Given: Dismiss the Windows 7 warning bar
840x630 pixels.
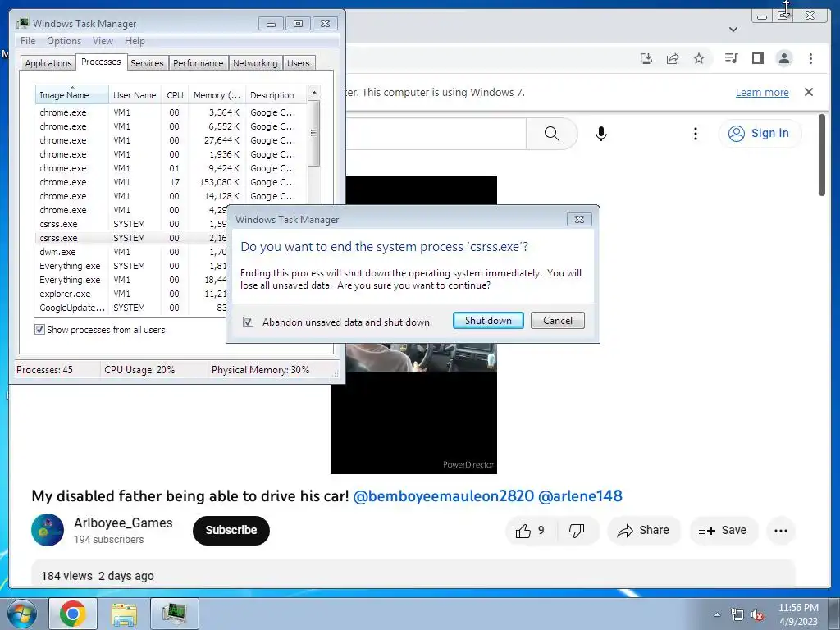Looking at the screenshot, I should 808,92.
